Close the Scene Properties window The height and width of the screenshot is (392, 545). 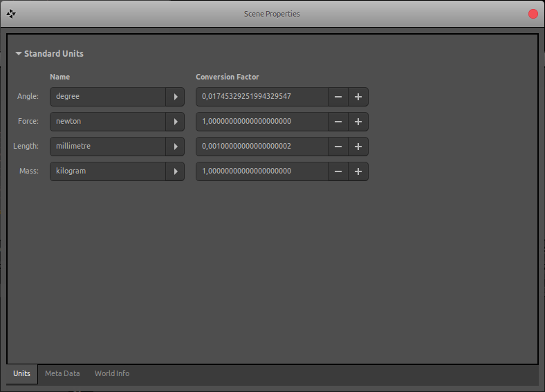click(533, 14)
